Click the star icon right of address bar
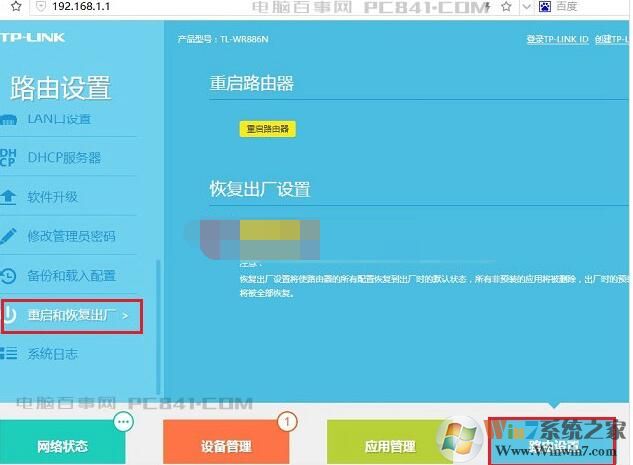Image resolution: width=633 pixels, height=465 pixels. point(506,6)
